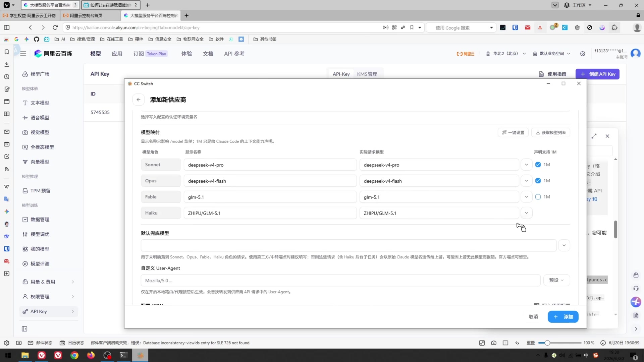Enable 1M support for Fable
644x362 pixels.
click(538, 197)
